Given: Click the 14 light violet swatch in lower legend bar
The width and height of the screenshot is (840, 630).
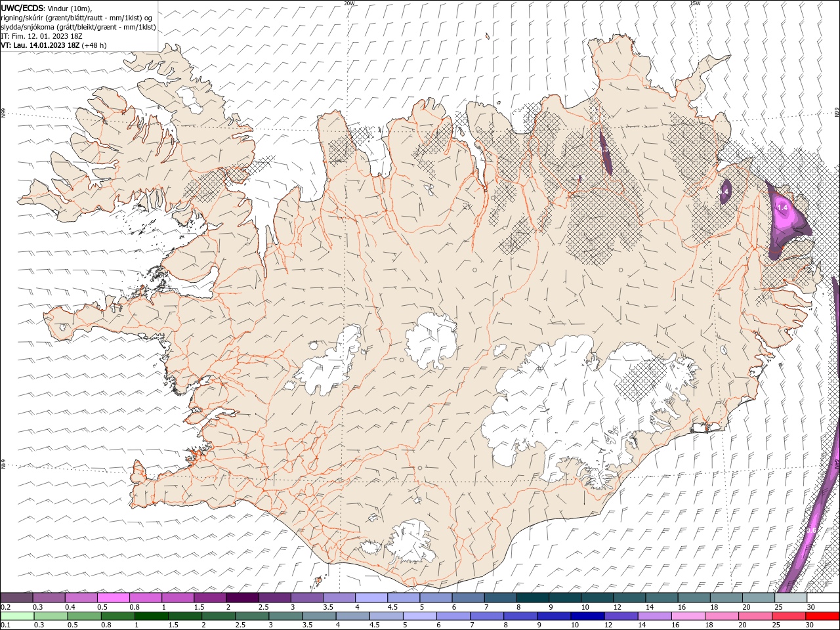Looking at the screenshot, I should click(x=655, y=616).
